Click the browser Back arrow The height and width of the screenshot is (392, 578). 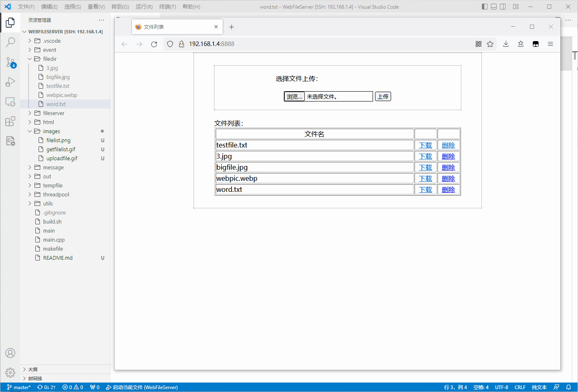coord(124,44)
